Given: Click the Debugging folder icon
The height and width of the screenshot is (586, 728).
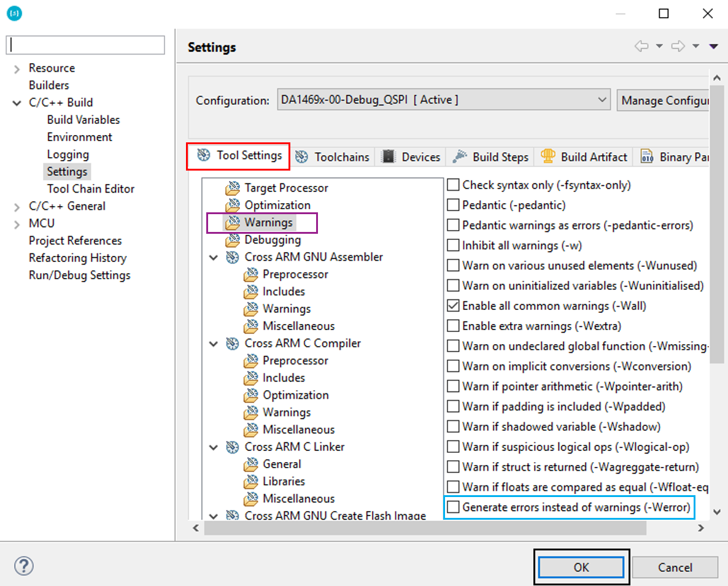Looking at the screenshot, I should pyautogui.click(x=233, y=240).
